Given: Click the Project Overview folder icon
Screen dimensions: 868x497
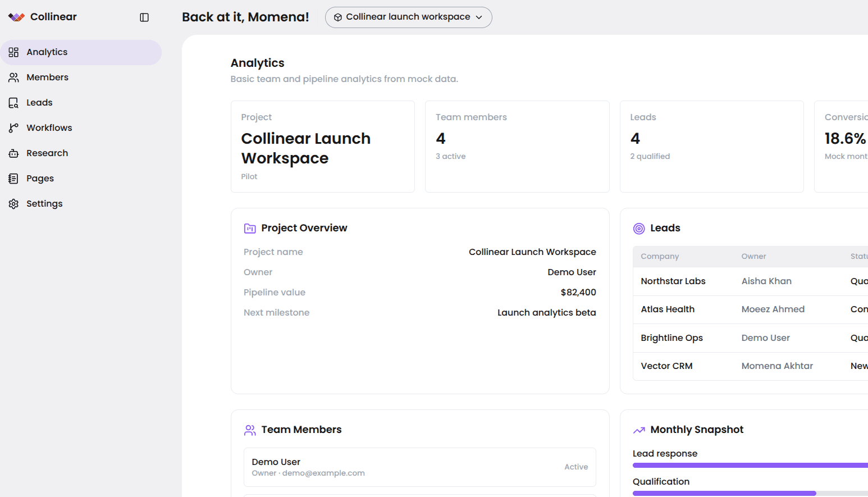Looking at the screenshot, I should [250, 229].
